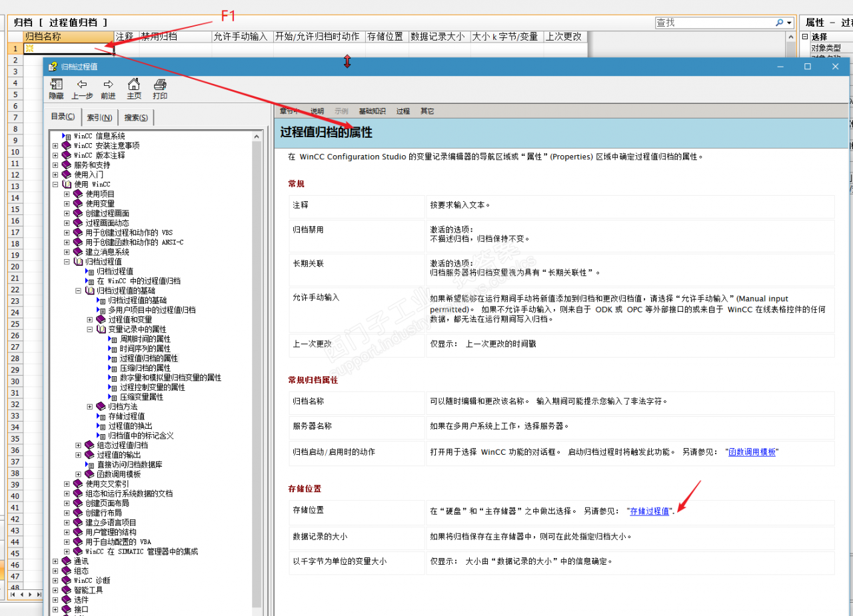Viewport: 853px width, 616px height.
Task: Switch to the 目录(C) tab
Action: [64, 117]
